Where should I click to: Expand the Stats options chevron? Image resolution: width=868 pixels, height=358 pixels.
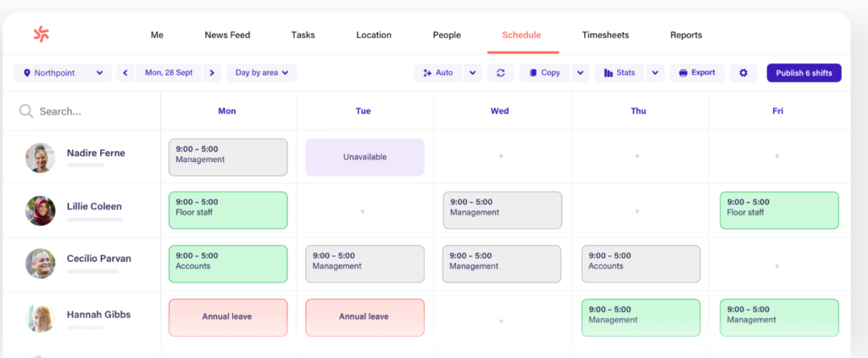[655, 73]
